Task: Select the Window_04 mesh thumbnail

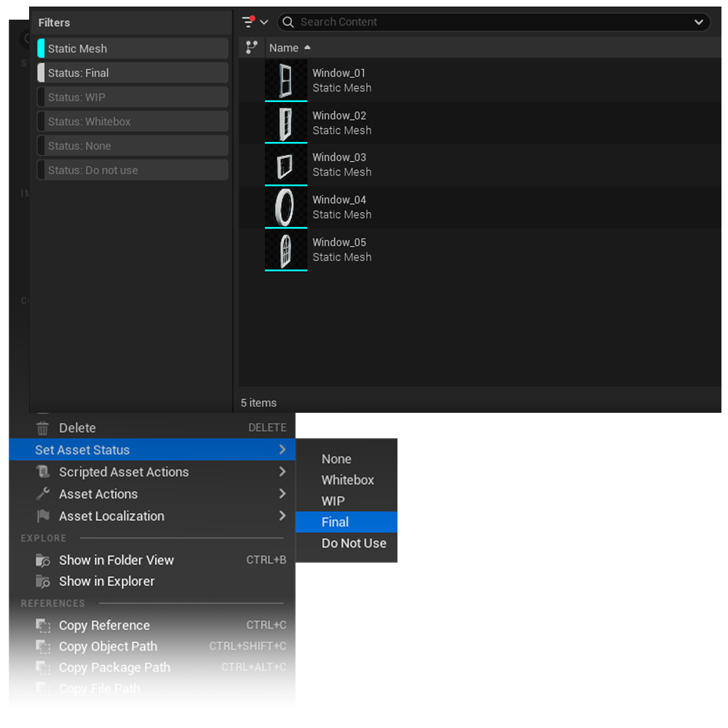Action: tap(285, 207)
